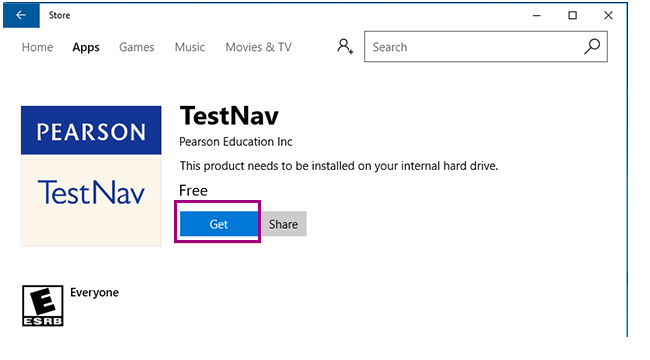
Task: Click the Pearson TestNav app logo
Action: (x=91, y=176)
